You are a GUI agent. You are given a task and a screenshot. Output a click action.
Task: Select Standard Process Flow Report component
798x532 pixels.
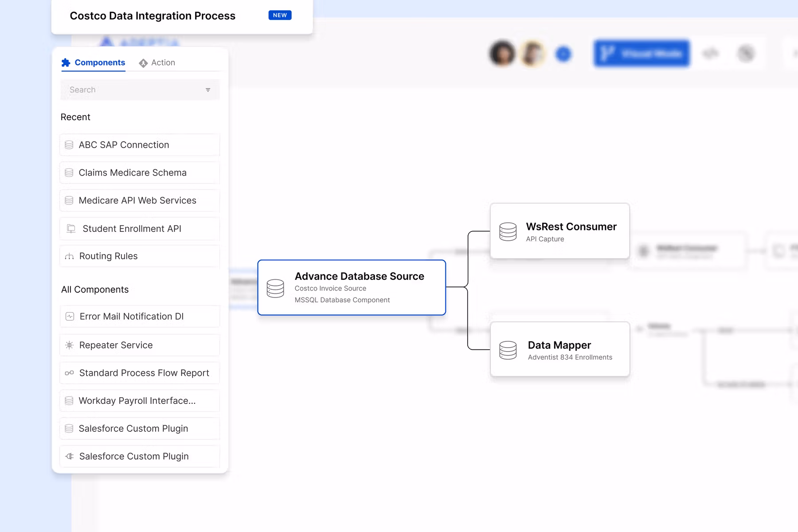140,373
